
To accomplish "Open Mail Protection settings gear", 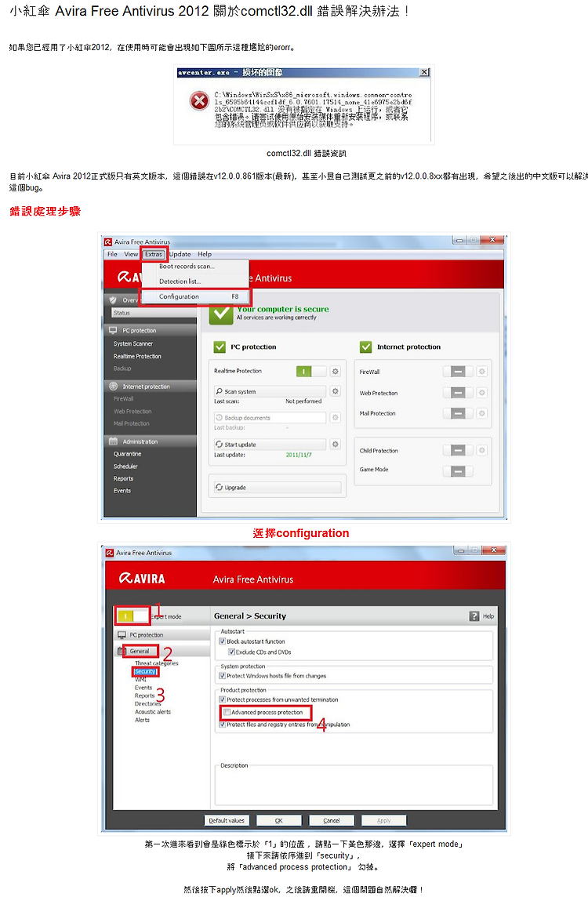I will (482, 413).
